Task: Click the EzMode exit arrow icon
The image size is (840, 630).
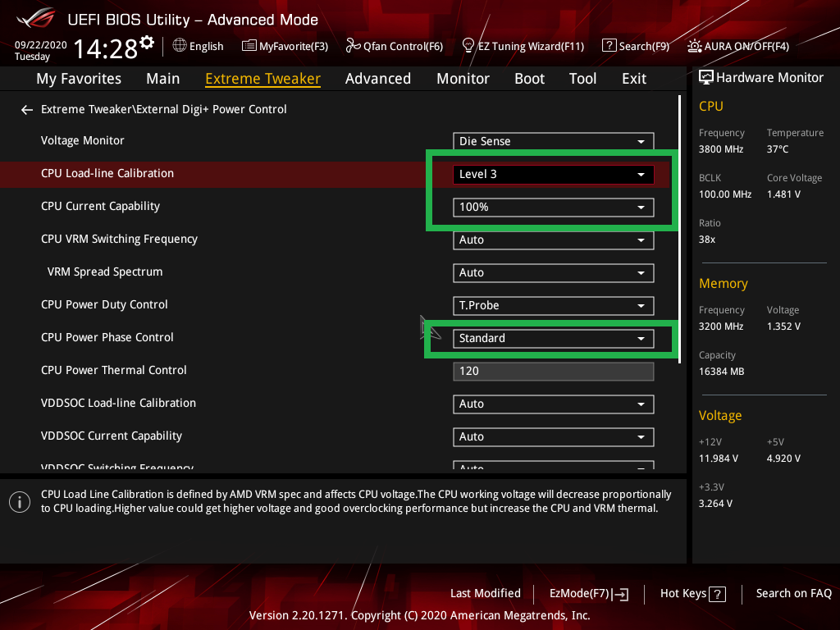Action: (x=620, y=594)
